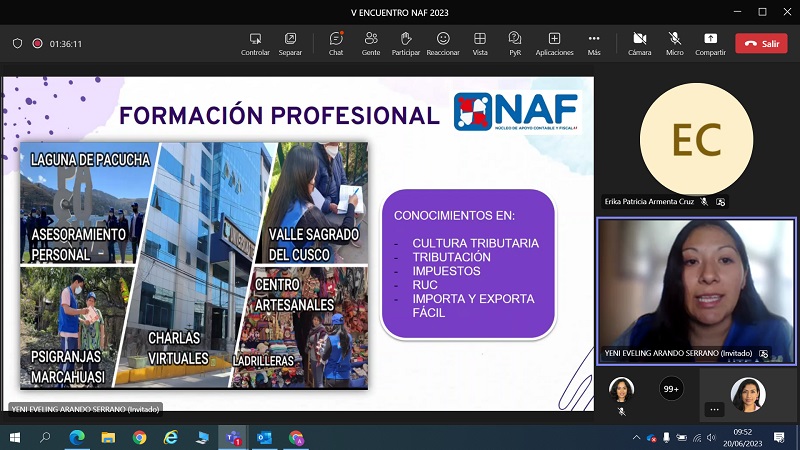The height and width of the screenshot is (450, 800).
Task: Open the meeting Chat panel
Action: [336, 44]
